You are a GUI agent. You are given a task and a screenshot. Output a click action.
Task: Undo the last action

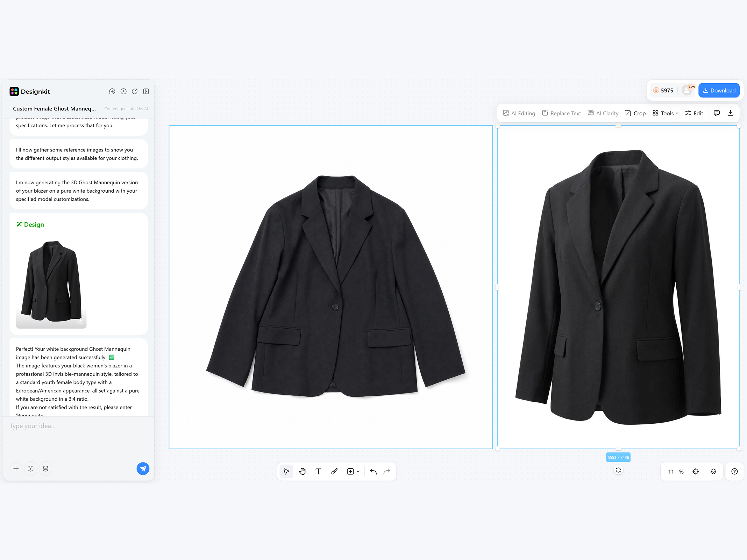[373, 472]
